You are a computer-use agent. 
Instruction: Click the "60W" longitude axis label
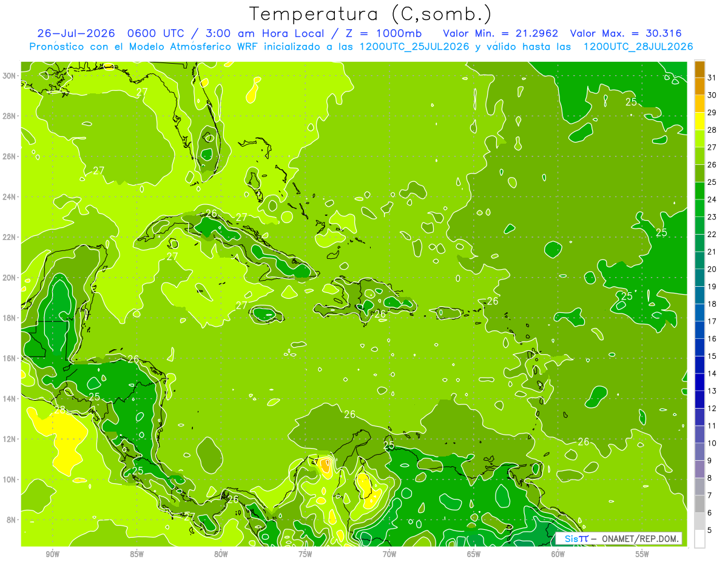pyautogui.click(x=558, y=554)
